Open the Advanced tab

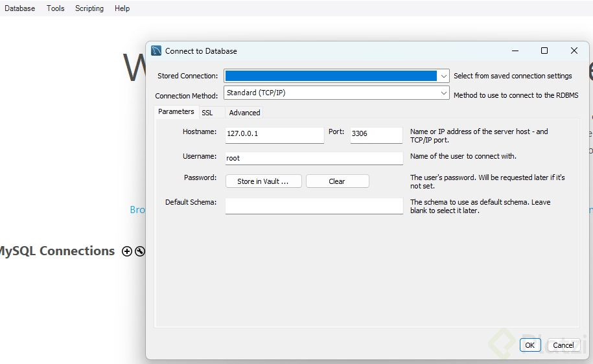[244, 113]
